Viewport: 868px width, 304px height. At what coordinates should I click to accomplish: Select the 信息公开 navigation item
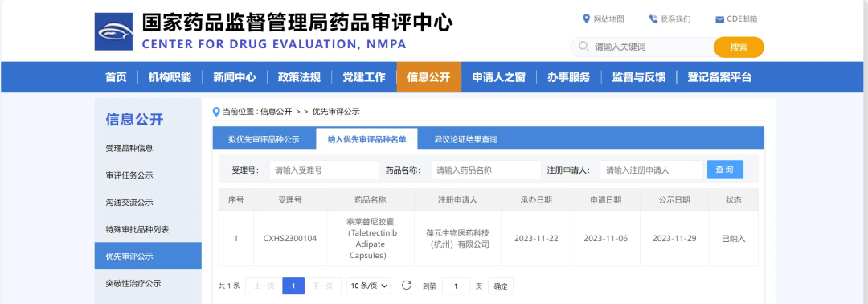(x=429, y=77)
